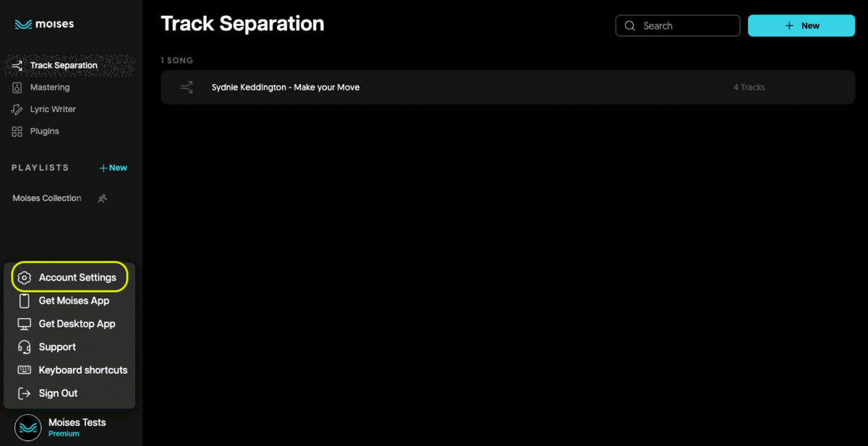
Task: Open the Moises Collection playlist
Action: (x=47, y=198)
